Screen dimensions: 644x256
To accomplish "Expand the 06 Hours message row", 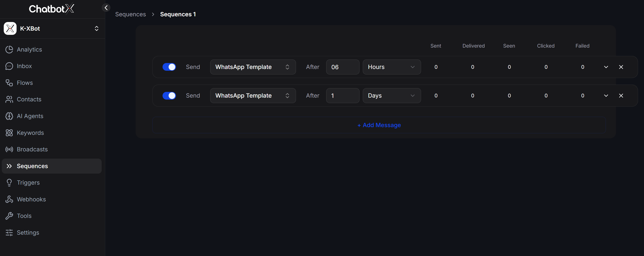I will click(x=606, y=67).
